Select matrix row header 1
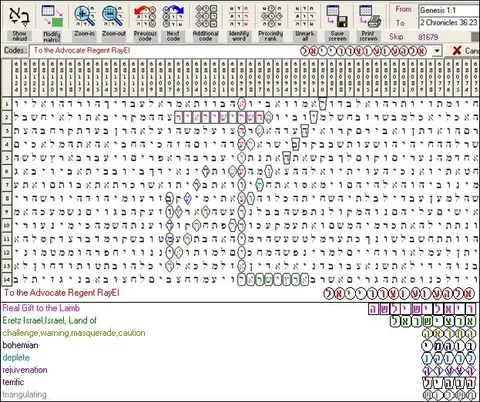480x402 pixels. pyautogui.click(x=6, y=104)
